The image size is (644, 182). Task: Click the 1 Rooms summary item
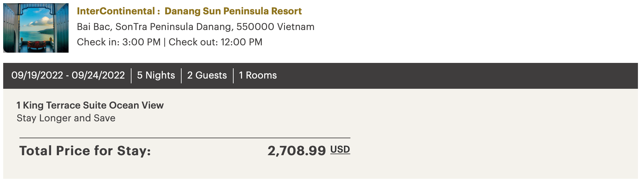click(x=258, y=75)
